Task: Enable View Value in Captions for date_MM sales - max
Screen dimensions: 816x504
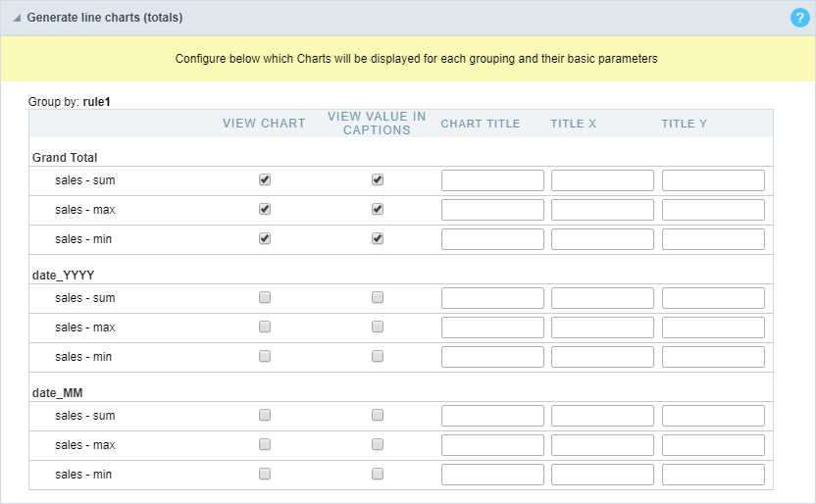Action: tap(378, 444)
